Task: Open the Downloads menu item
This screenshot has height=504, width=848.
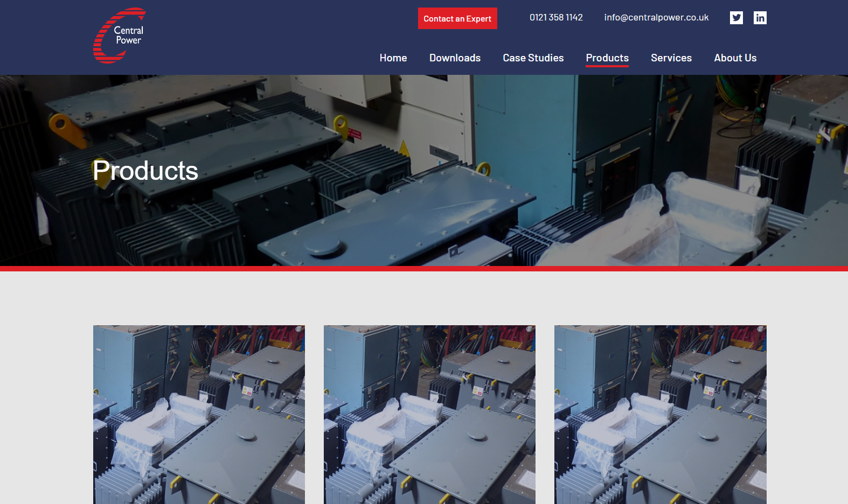Action: [455, 58]
